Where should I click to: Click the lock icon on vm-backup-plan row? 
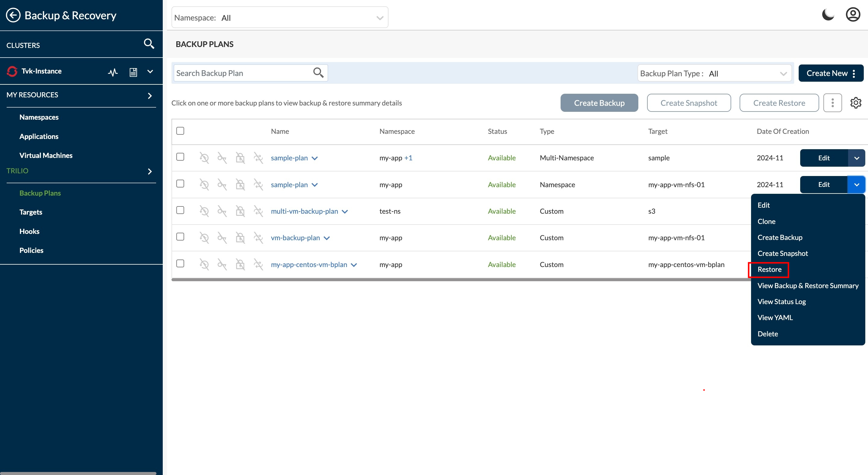tap(240, 237)
